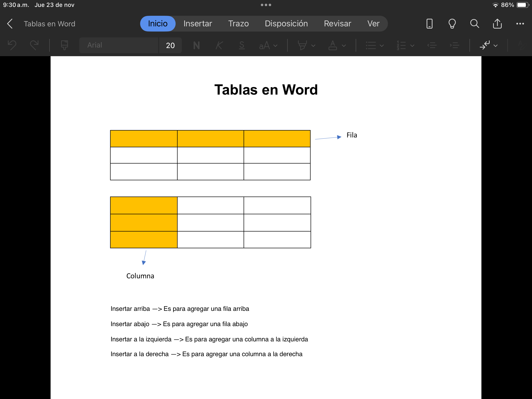This screenshot has width=532, height=399.
Task: Switch to the Disposición tab
Action: pos(286,24)
